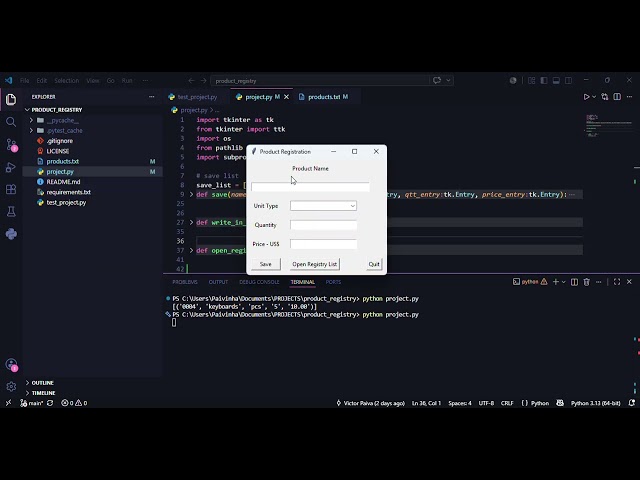Close the terminal panel
The width and height of the screenshot is (640, 480).
tap(629, 282)
